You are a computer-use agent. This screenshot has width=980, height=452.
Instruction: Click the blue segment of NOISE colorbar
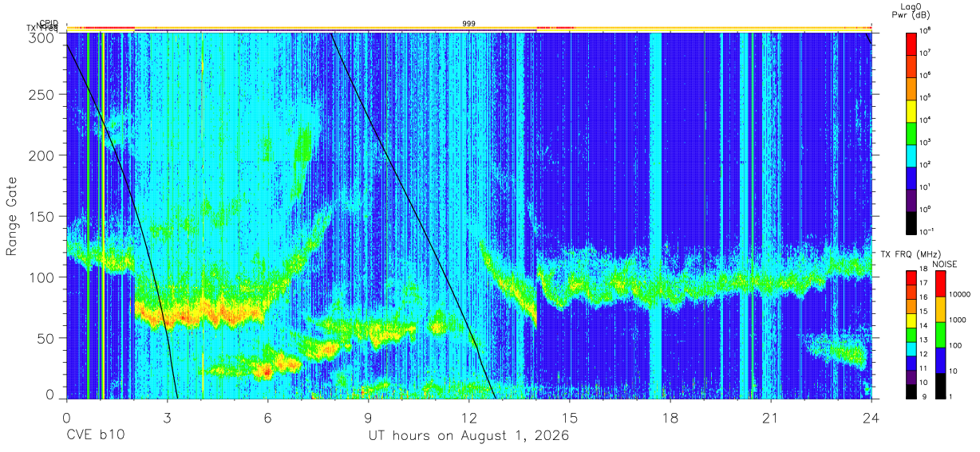point(940,359)
